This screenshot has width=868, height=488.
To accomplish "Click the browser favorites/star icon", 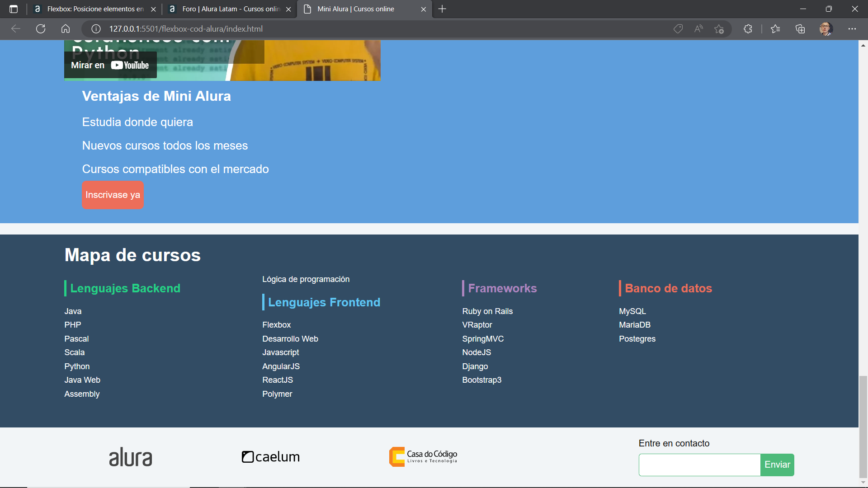I will 720,28.
